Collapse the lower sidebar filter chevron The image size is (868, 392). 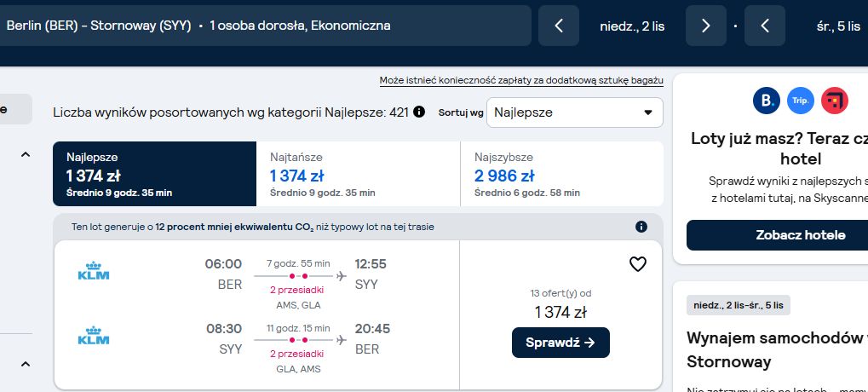[25, 365]
